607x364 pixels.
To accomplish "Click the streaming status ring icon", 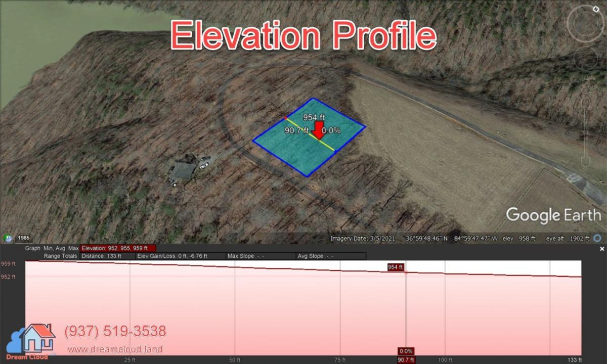I will pyautogui.click(x=598, y=238).
